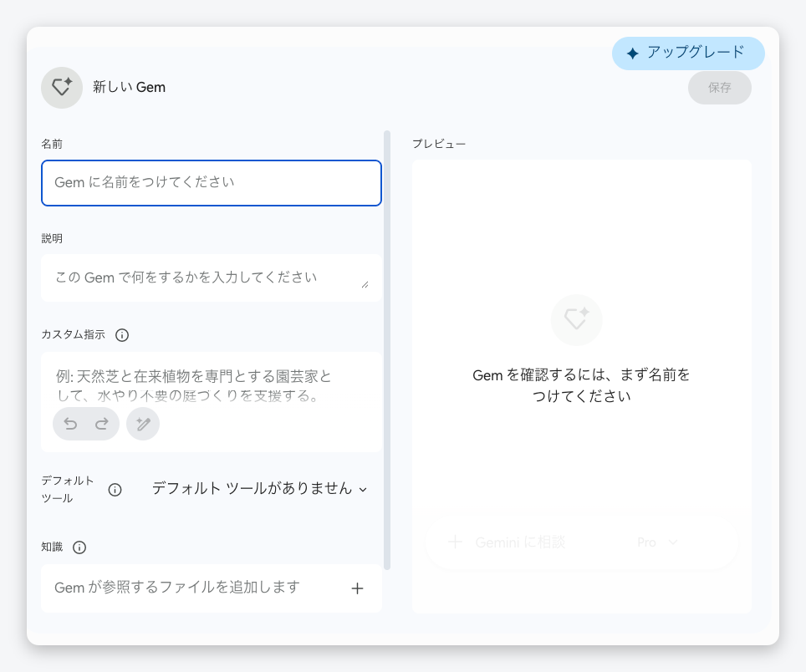The width and height of the screenshot is (806, 672).
Task: Click the Gem diamond avatar icon beside 新しい Gem
Action: point(62,87)
